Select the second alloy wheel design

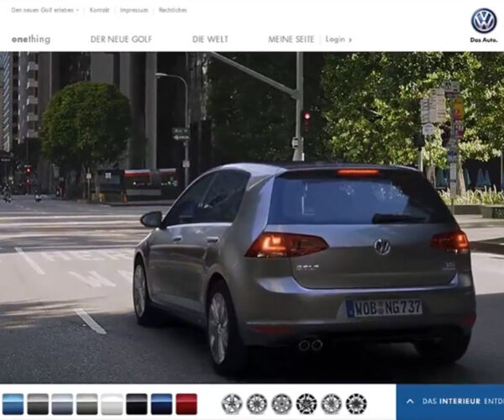pyautogui.click(x=257, y=404)
